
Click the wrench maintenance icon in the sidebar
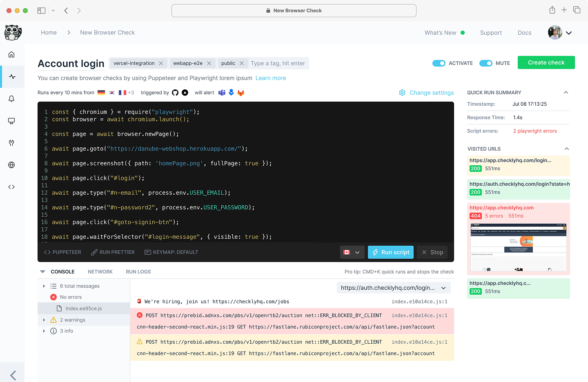11,143
